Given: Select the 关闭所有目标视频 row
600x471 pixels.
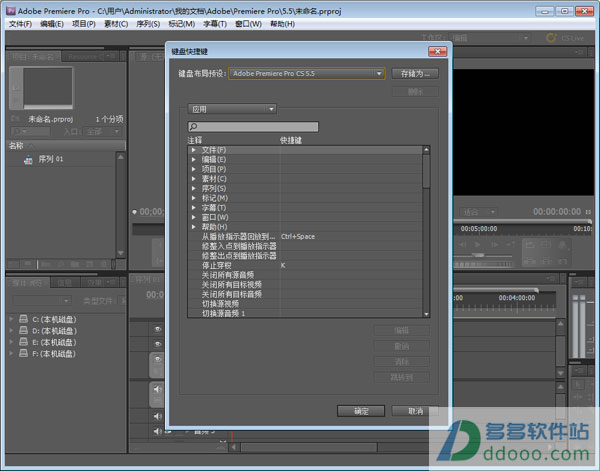Looking at the screenshot, I should [305, 284].
